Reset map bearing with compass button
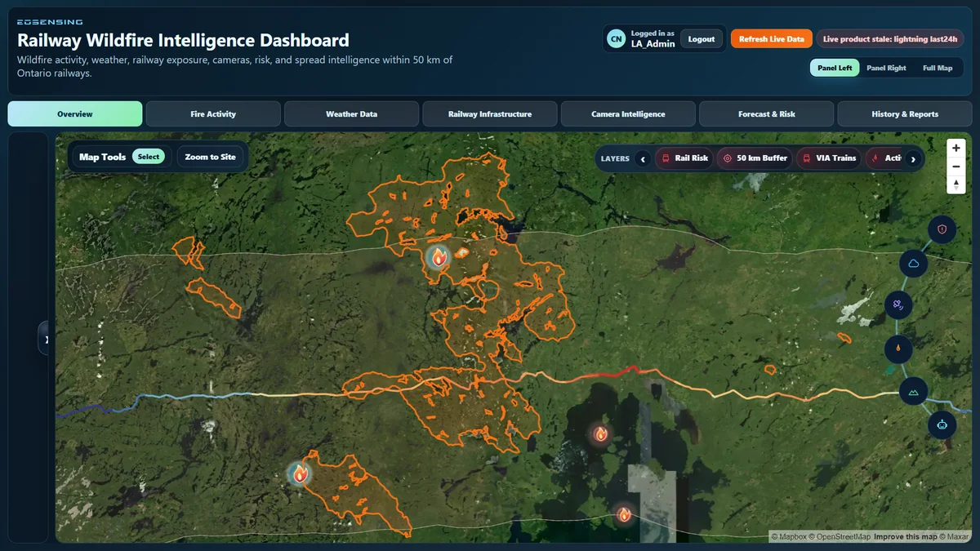The width and height of the screenshot is (980, 551). pyautogui.click(x=956, y=184)
